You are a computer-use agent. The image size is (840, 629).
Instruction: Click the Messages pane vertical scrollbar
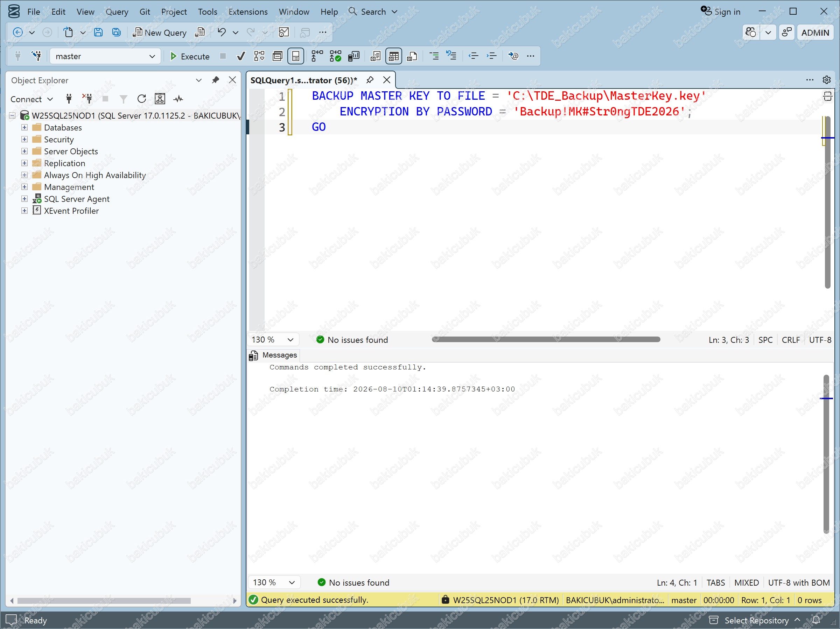[826, 454]
